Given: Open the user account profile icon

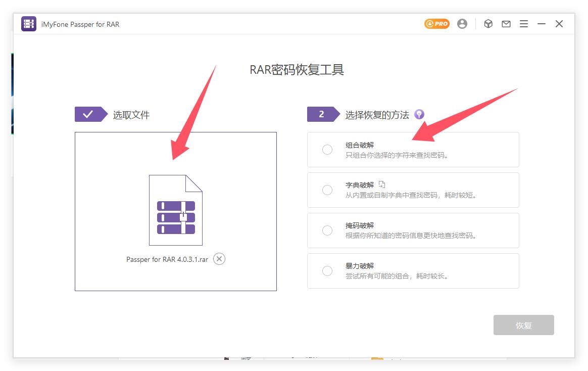Looking at the screenshot, I should point(462,24).
